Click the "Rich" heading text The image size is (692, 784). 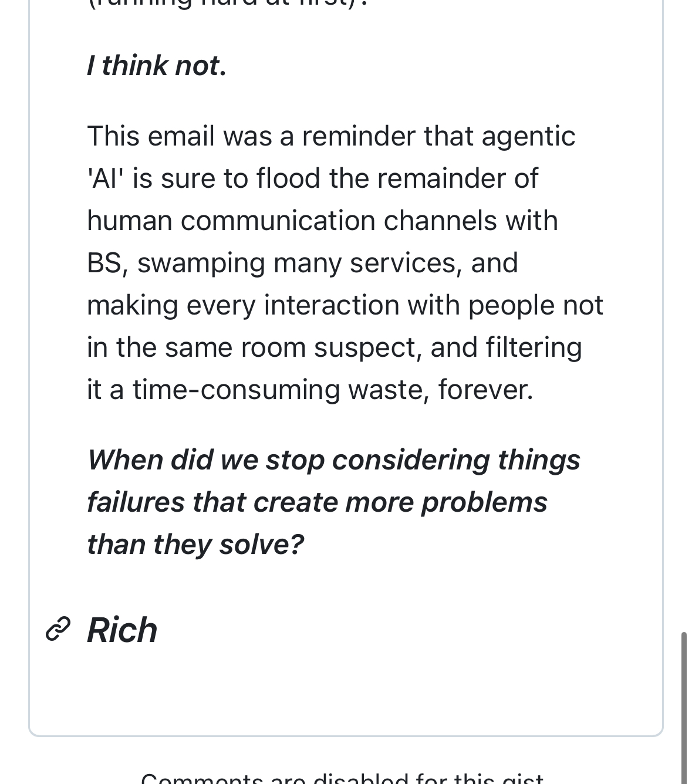(x=122, y=630)
